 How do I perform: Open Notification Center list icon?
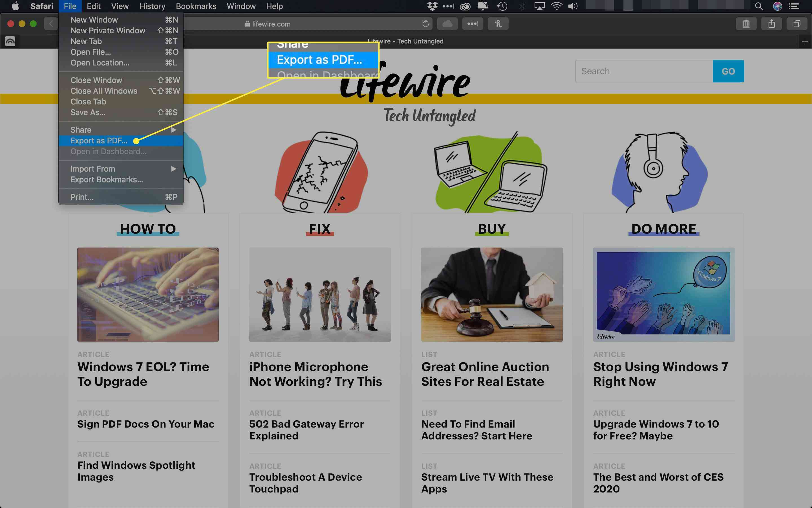pos(794,6)
